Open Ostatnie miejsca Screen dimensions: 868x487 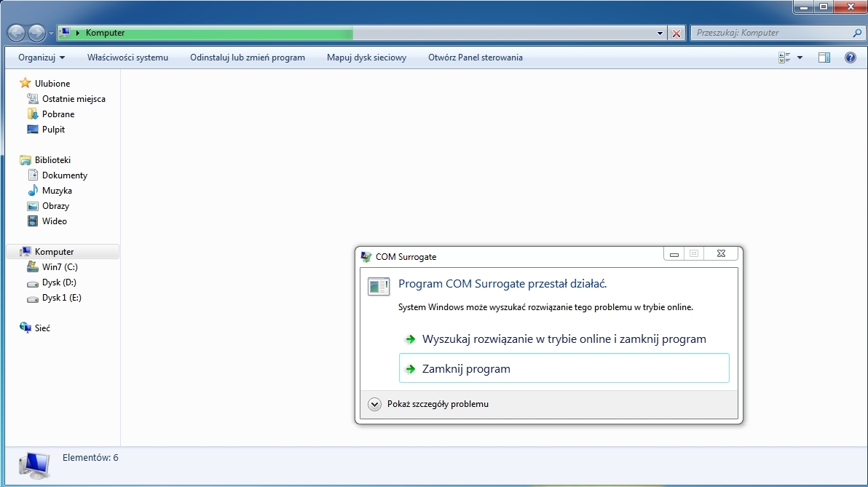pyautogui.click(x=74, y=99)
